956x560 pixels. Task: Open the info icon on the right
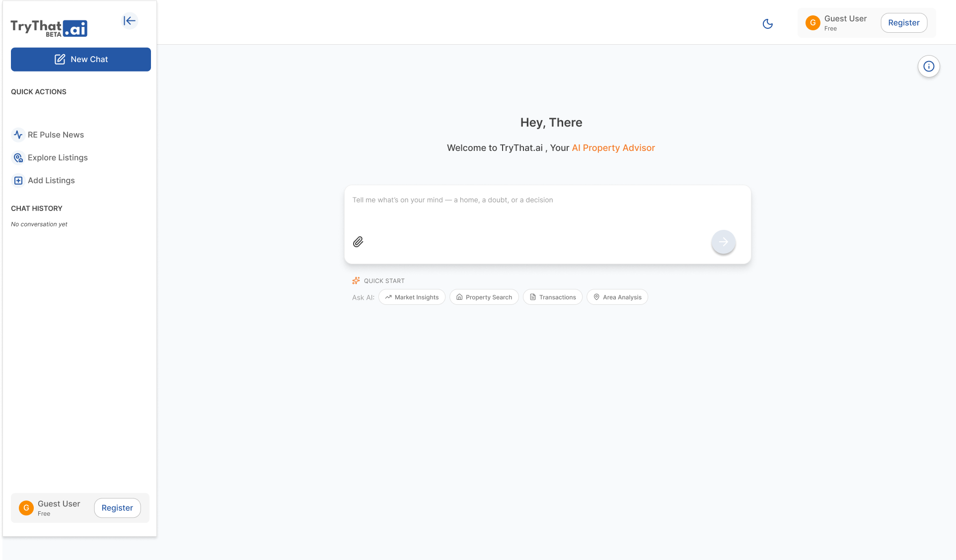pos(928,66)
